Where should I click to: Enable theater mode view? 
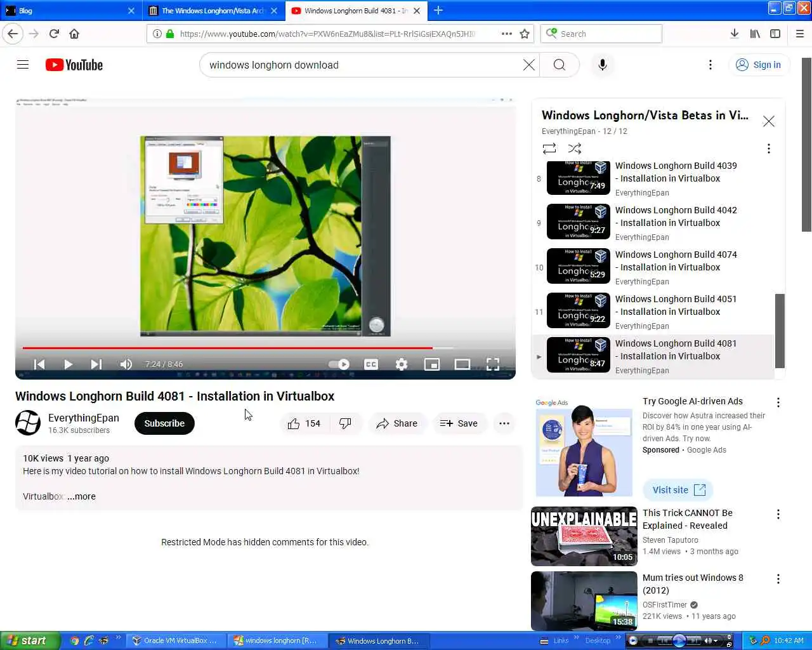[462, 364]
